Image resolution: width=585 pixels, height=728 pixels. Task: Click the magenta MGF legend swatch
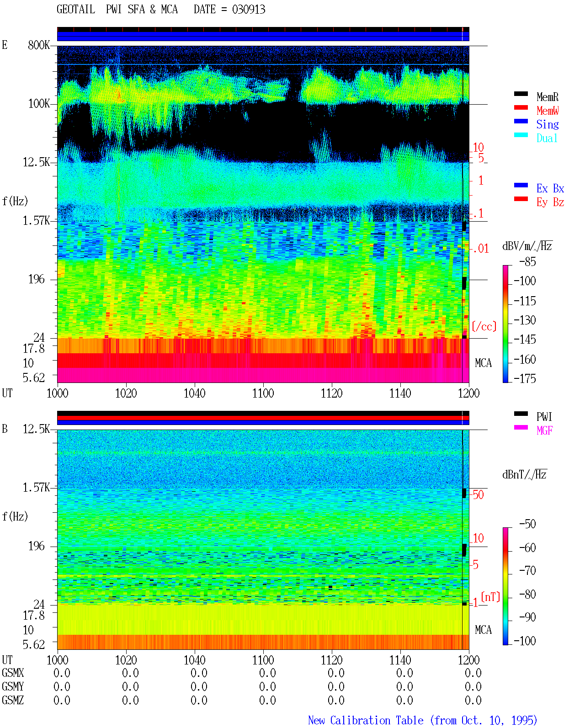coord(521,427)
